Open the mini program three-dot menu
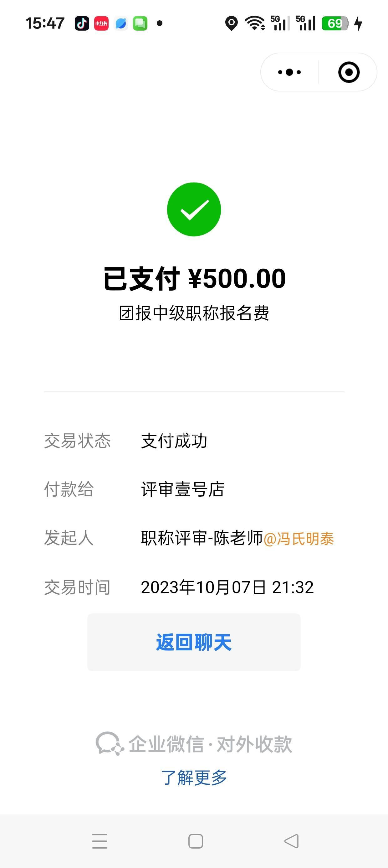Viewport: 388px width, 868px height. point(289,72)
